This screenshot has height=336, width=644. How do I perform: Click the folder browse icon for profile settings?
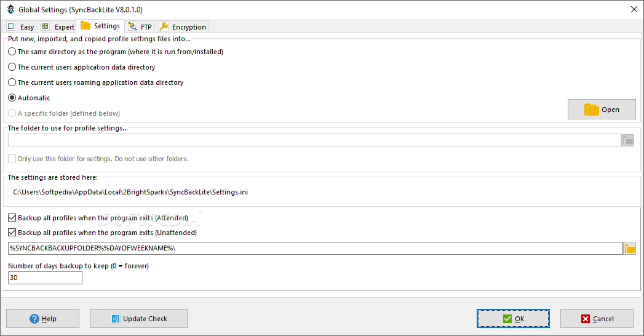tap(627, 140)
